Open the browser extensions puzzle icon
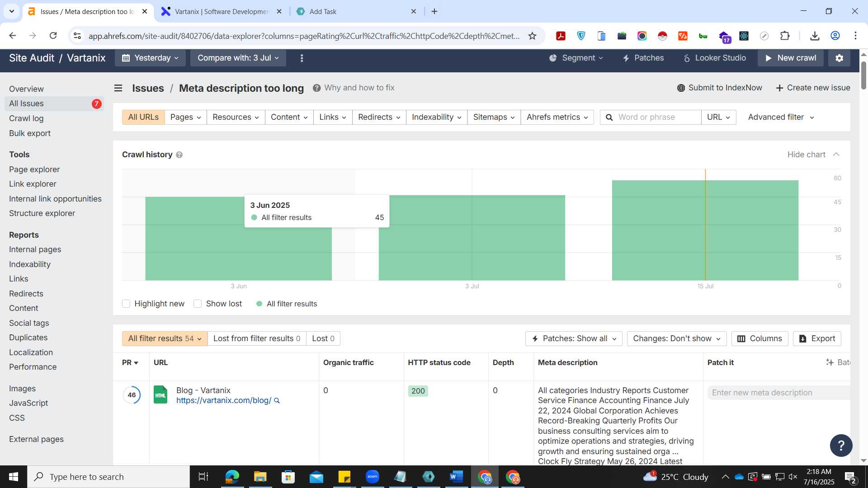Image resolution: width=868 pixels, height=488 pixels. [785, 36]
